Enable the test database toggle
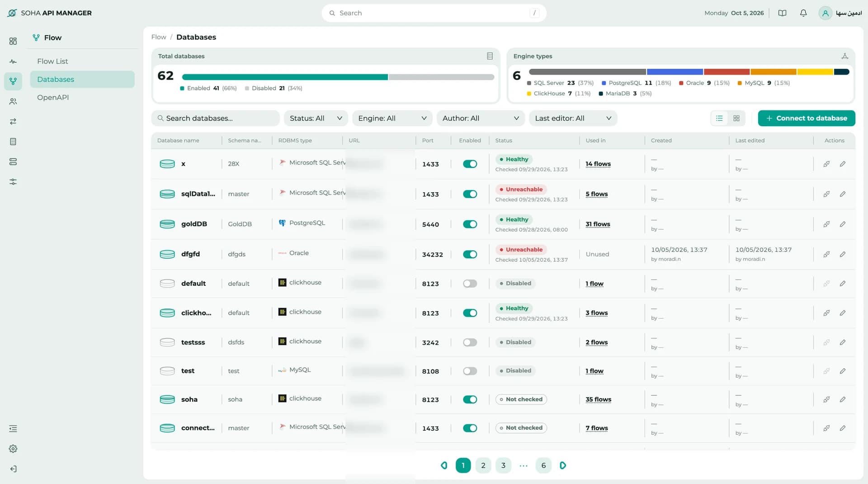The image size is (868, 484). [470, 371]
